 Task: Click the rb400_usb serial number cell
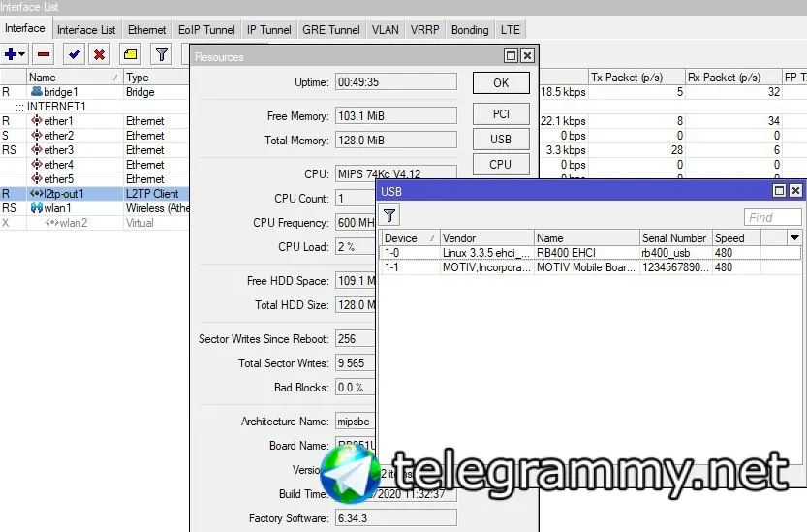pos(676,252)
